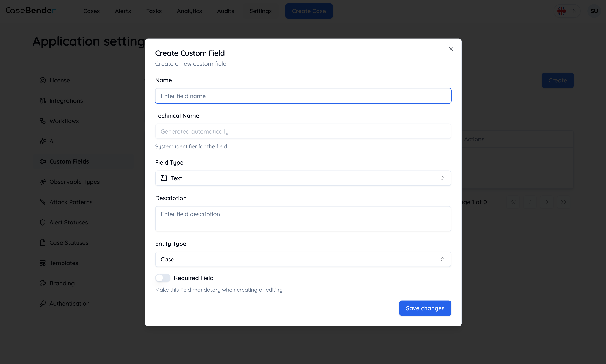
Task: Open the Entity Type dropdown showing Case
Action: (x=303, y=259)
